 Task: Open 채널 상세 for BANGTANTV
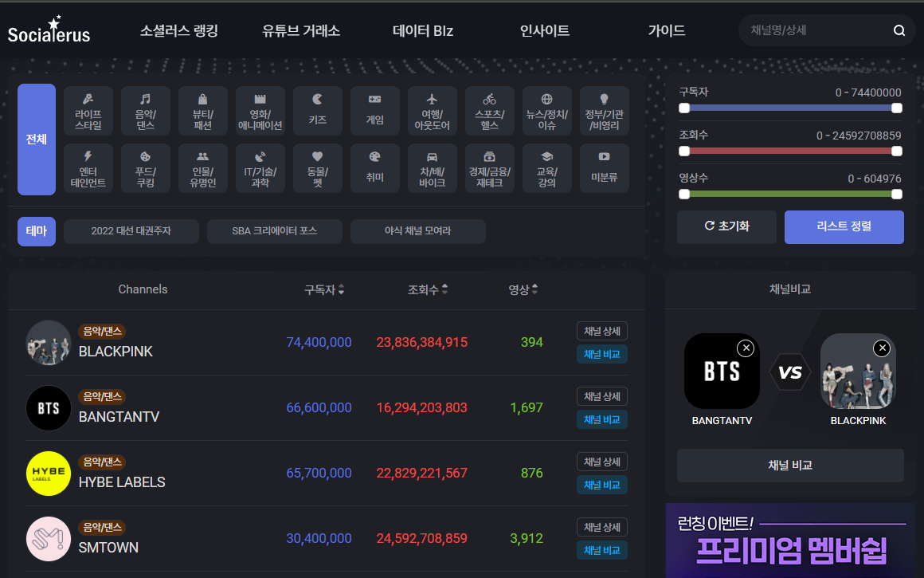pos(601,396)
